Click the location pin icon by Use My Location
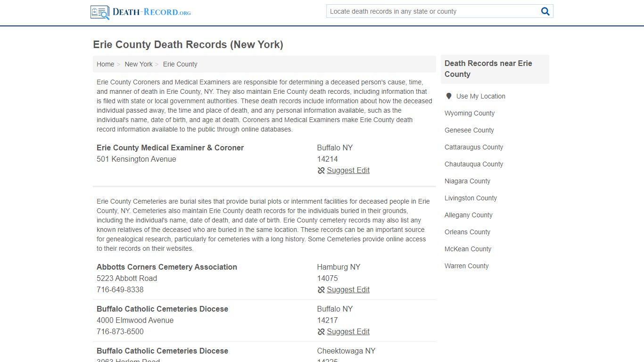The height and width of the screenshot is (362, 644). (449, 96)
